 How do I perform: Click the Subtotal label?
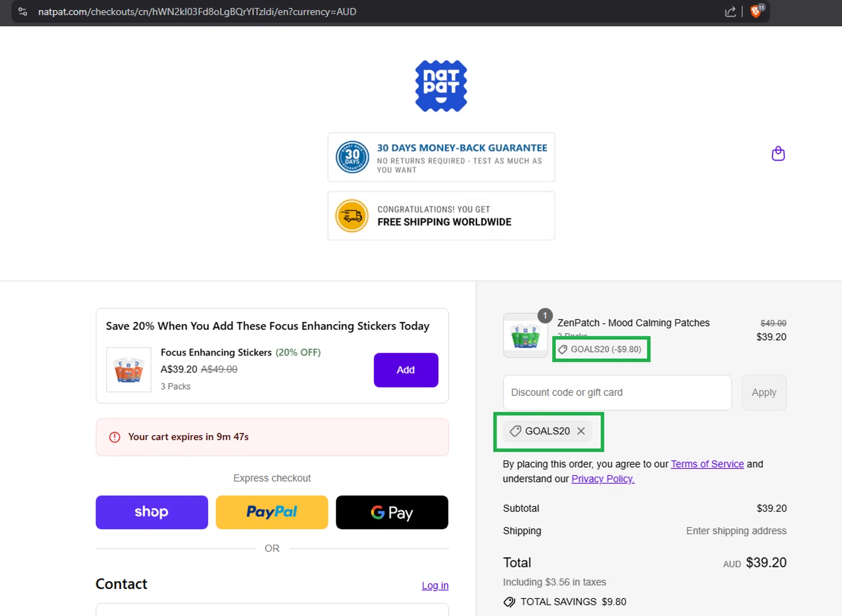[x=521, y=508]
